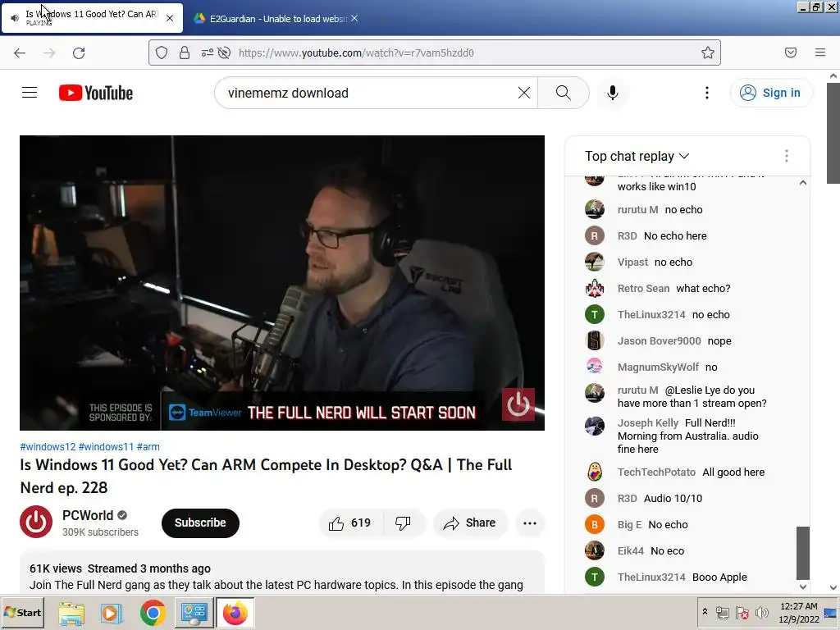Subscribe to the PCWorld channel

200,523
